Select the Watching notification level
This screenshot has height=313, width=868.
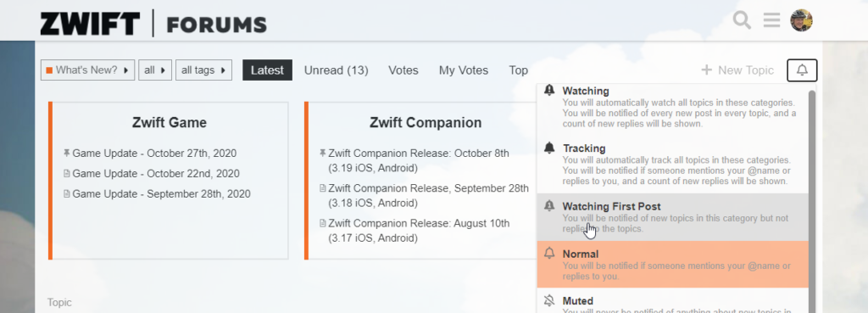pyautogui.click(x=672, y=107)
